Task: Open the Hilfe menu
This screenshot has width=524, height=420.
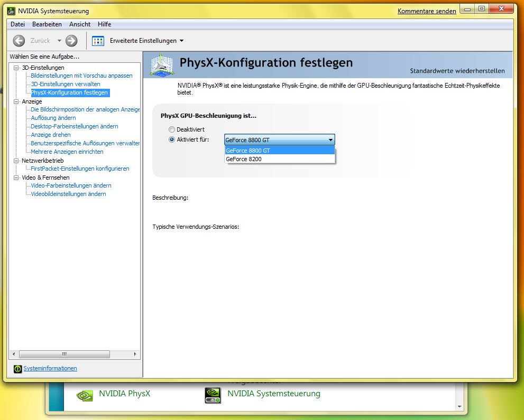Action: [105, 24]
